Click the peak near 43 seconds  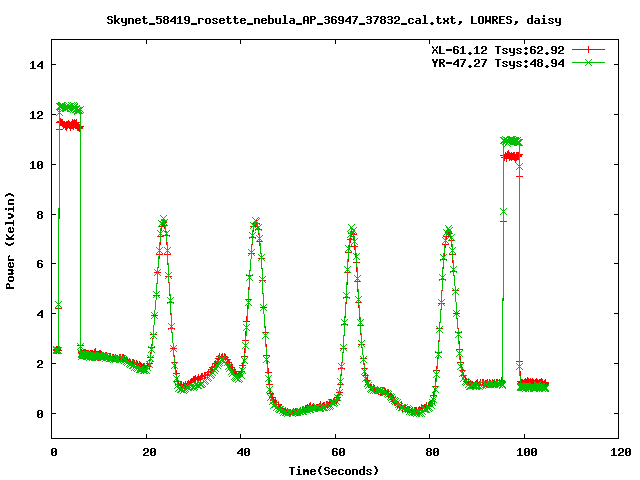pos(256,223)
